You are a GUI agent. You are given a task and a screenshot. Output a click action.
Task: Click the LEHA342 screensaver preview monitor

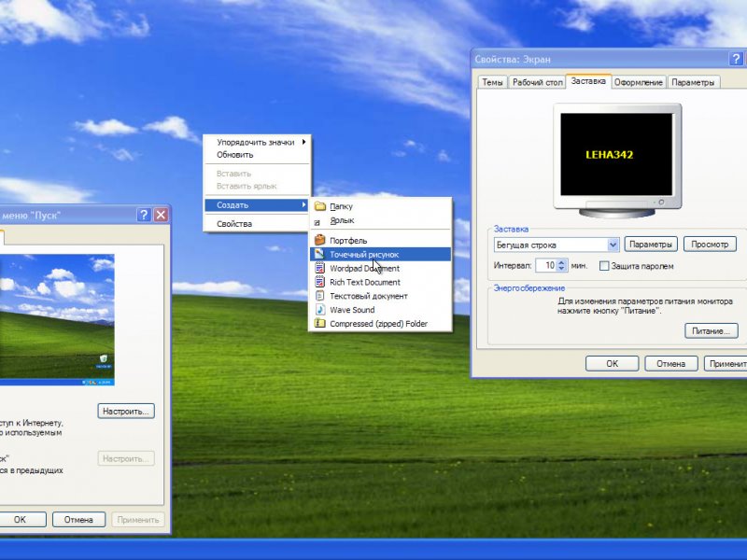click(x=617, y=161)
